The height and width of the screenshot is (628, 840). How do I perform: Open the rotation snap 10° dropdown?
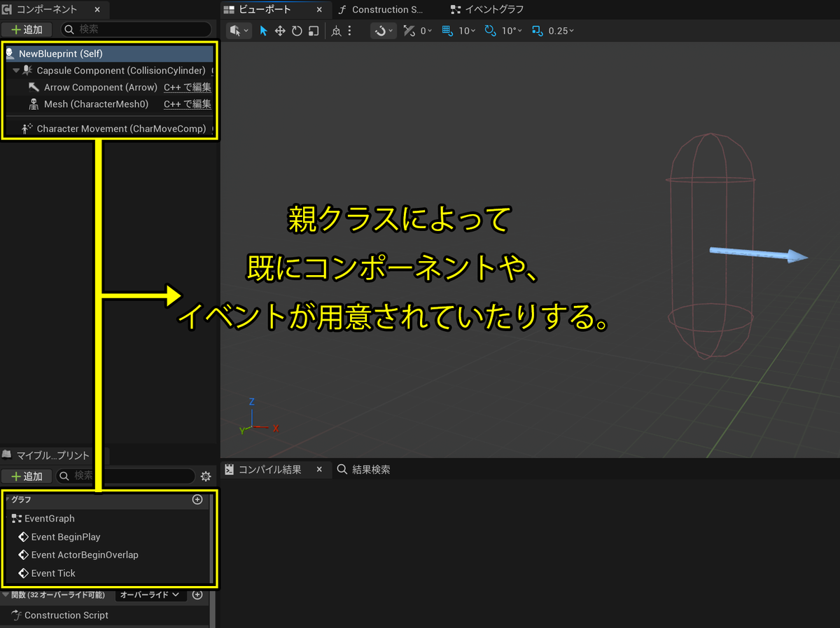pyautogui.click(x=511, y=31)
